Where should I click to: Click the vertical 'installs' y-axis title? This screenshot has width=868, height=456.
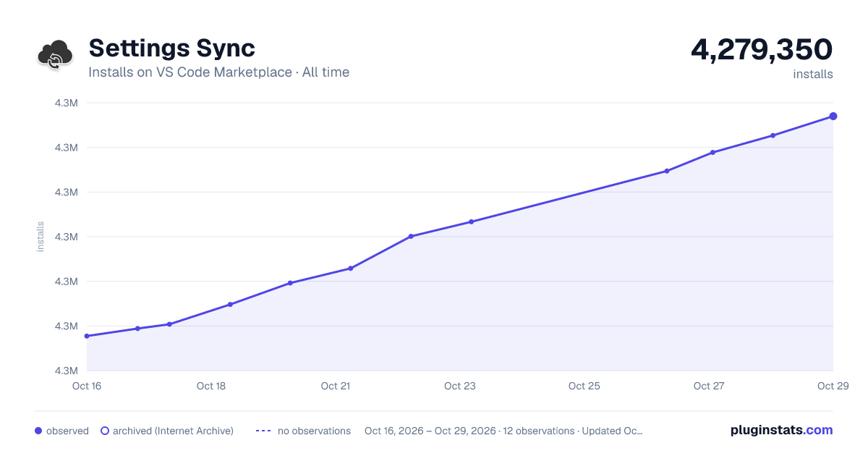click(41, 237)
